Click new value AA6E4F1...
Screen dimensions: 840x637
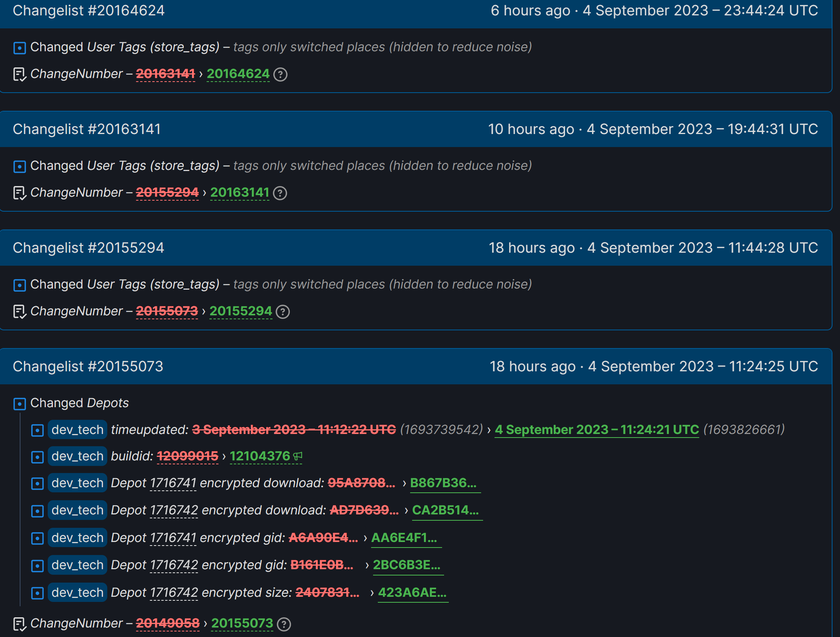pyautogui.click(x=406, y=538)
